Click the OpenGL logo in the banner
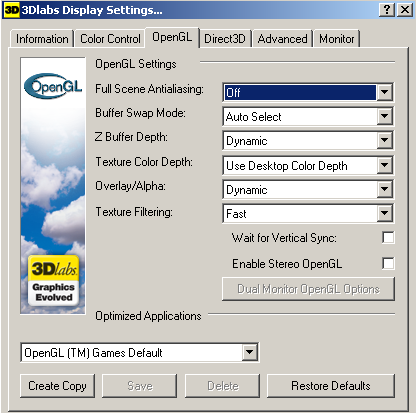 pyautogui.click(x=53, y=86)
